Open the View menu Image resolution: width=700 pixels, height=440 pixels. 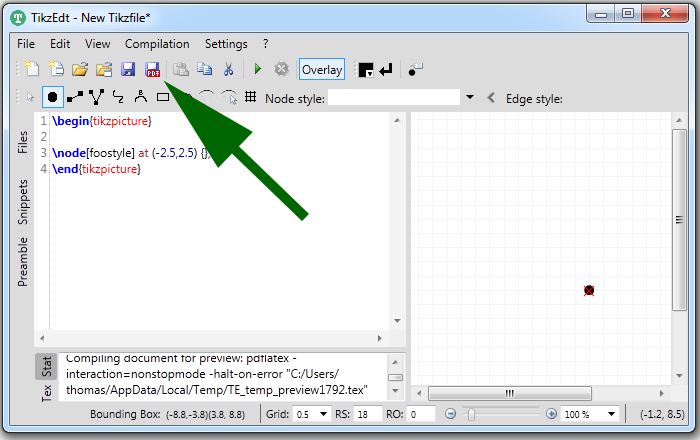(97, 44)
